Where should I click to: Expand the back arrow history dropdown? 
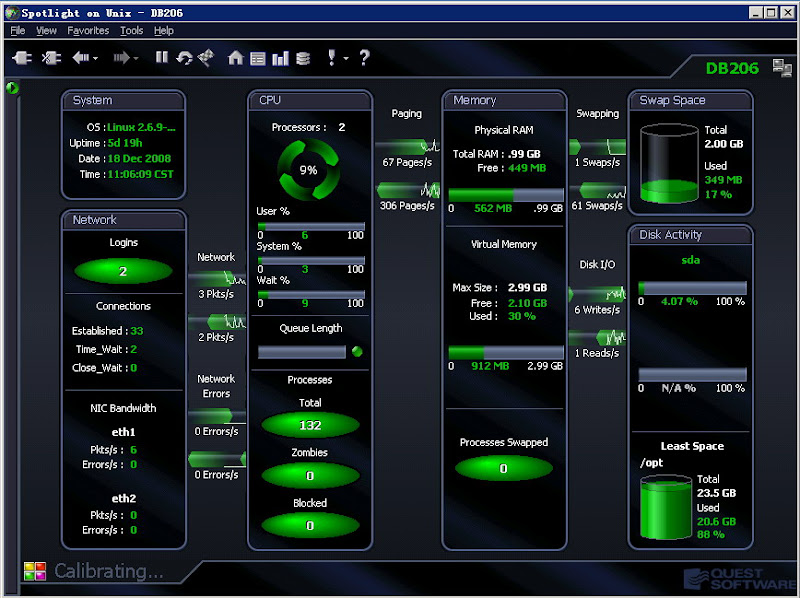click(95, 58)
